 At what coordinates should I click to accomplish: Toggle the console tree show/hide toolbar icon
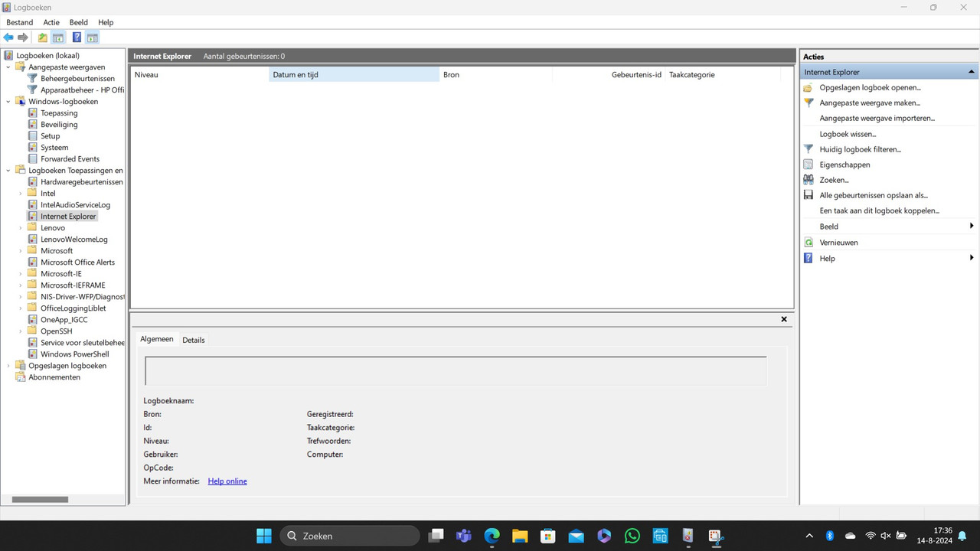click(57, 37)
